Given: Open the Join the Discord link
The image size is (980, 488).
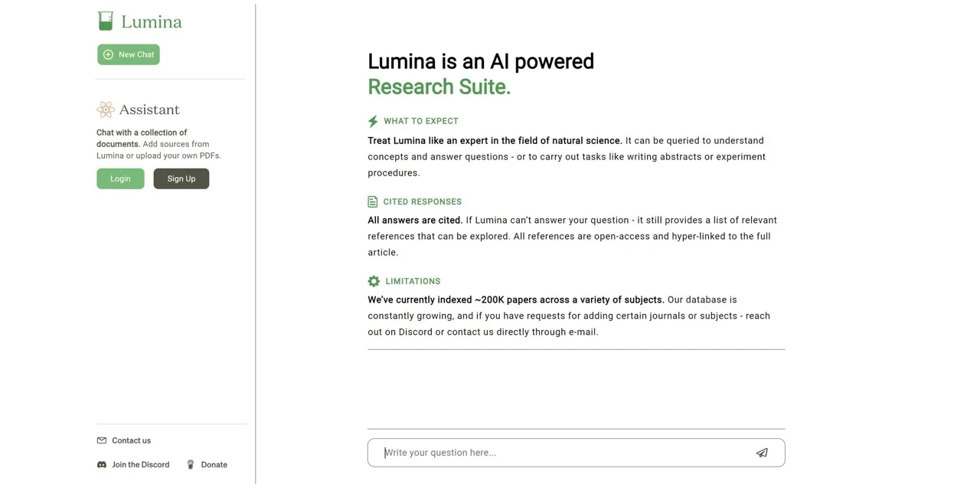Looking at the screenshot, I should coord(140,465).
